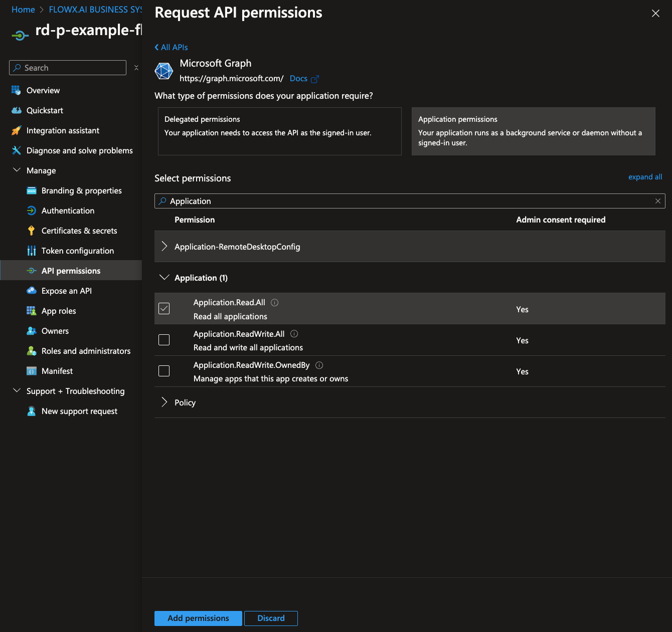
Task: Click the Select permissions search box
Action: [410, 201]
